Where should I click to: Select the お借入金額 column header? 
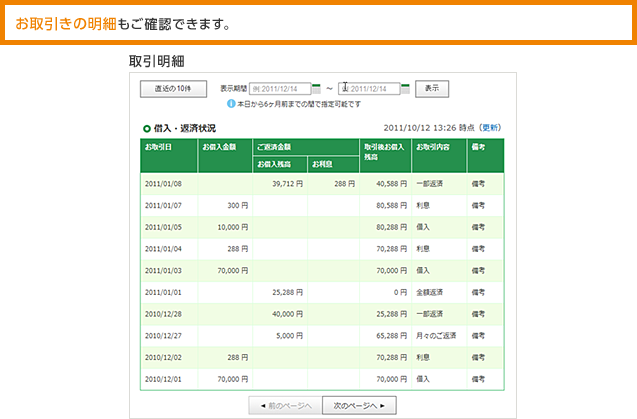[x=225, y=156]
